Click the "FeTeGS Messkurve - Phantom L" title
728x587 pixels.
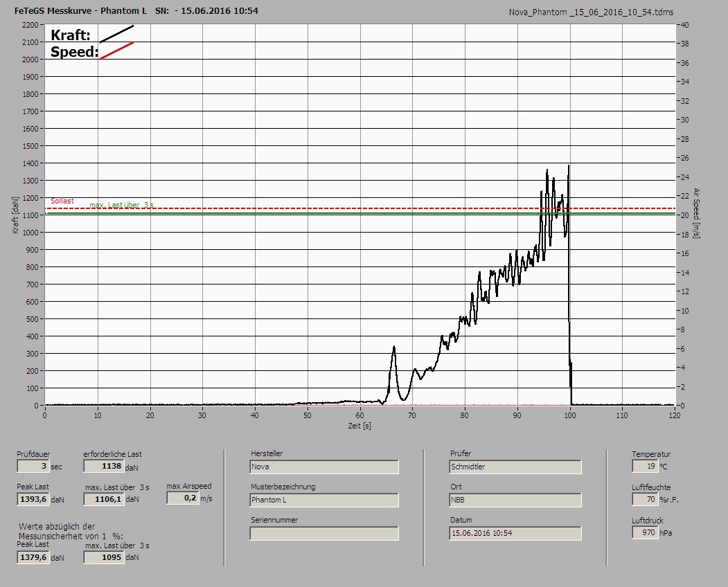point(81,10)
